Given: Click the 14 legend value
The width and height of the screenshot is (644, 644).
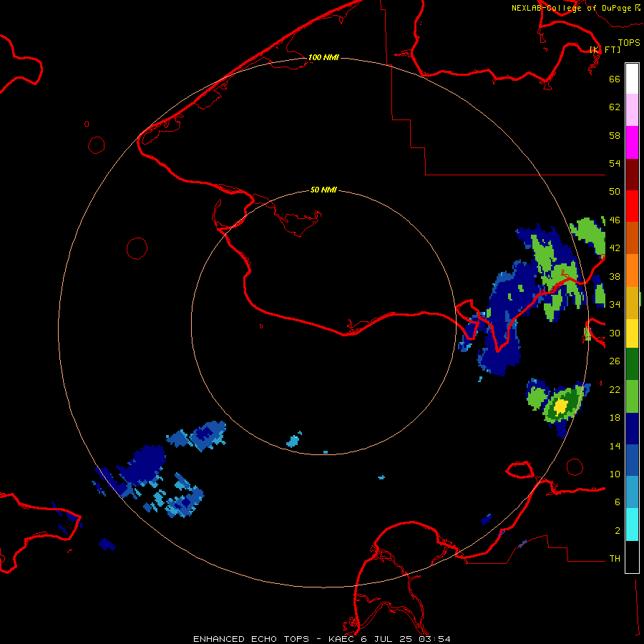Looking at the screenshot, I should click(x=615, y=446).
